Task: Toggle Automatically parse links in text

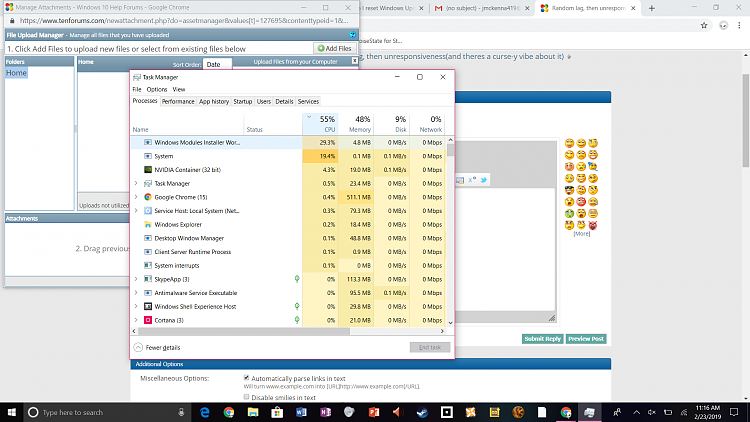Action: pyautogui.click(x=246, y=378)
